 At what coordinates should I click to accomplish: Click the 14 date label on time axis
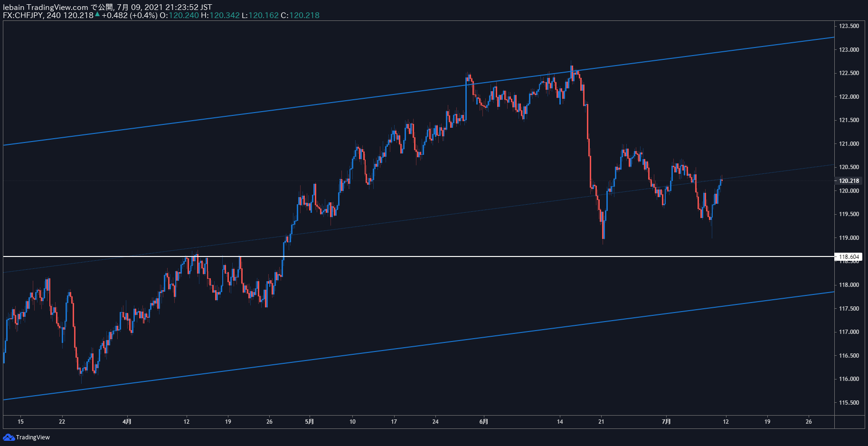click(x=560, y=421)
